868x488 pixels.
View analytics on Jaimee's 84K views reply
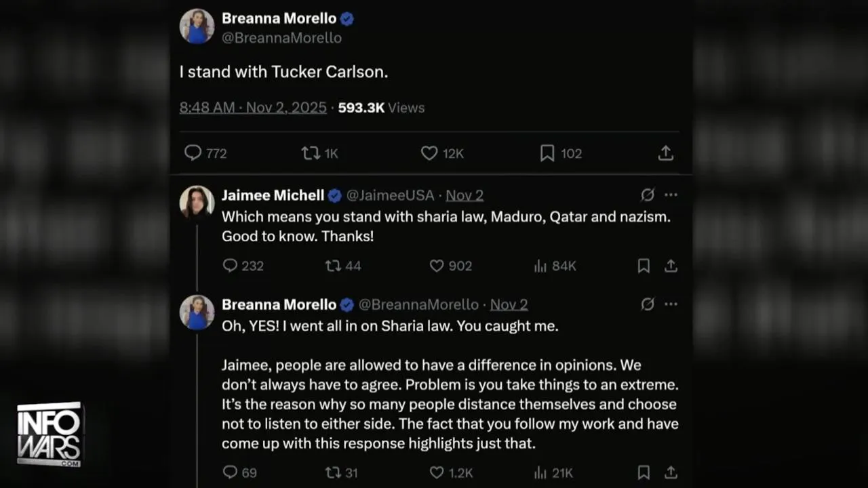click(x=540, y=266)
